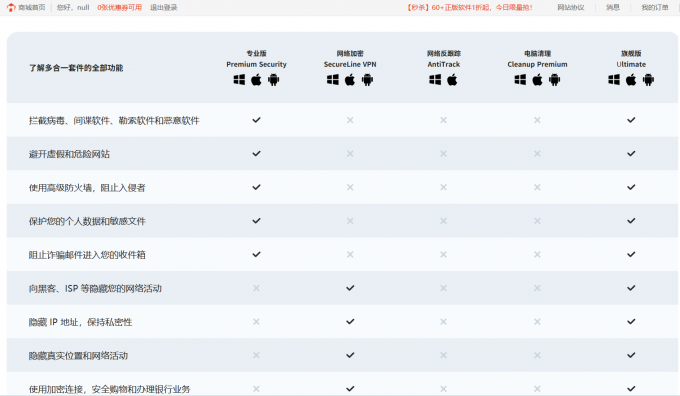Click Windows icon under Cleanup Premium

pyautogui.click(x=520, y=80)
